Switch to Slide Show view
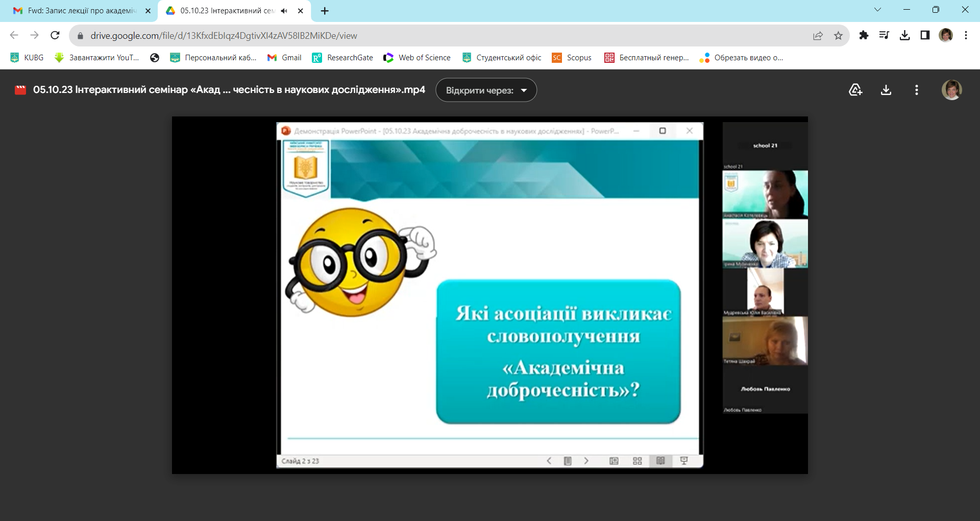 click(684, 460)
